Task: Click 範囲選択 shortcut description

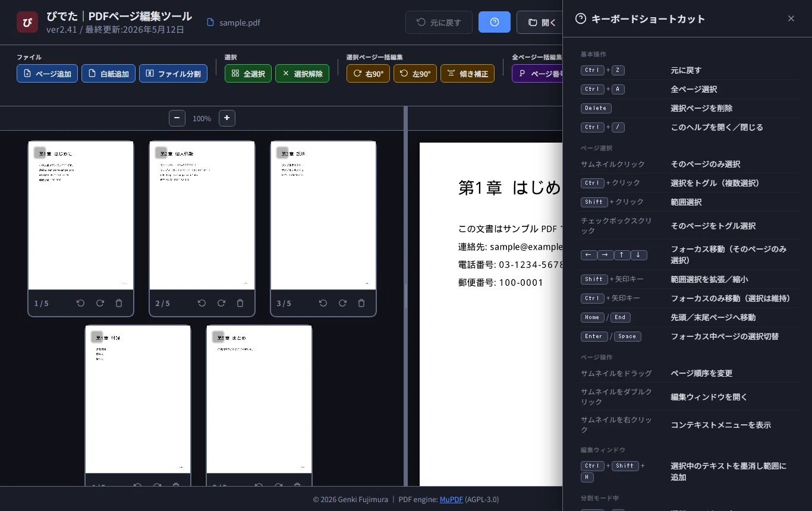Action: pyautogui.click(x=686, y=202)
